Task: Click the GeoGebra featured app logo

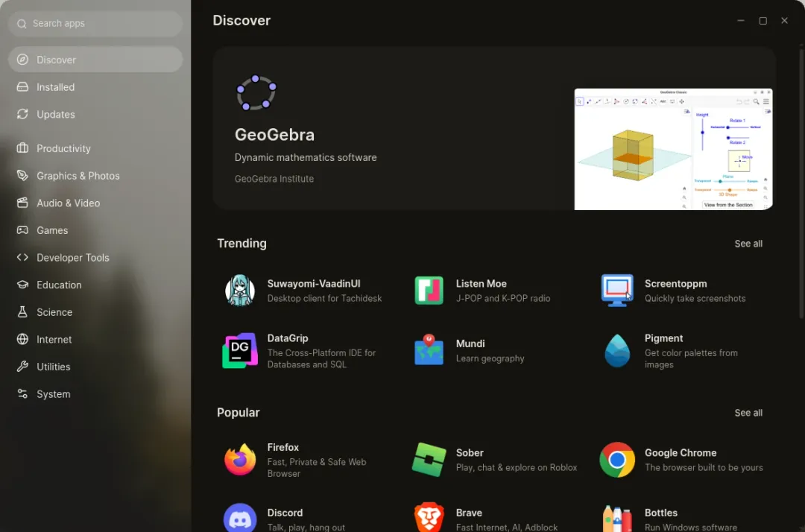Action: [x=256, y=93]
